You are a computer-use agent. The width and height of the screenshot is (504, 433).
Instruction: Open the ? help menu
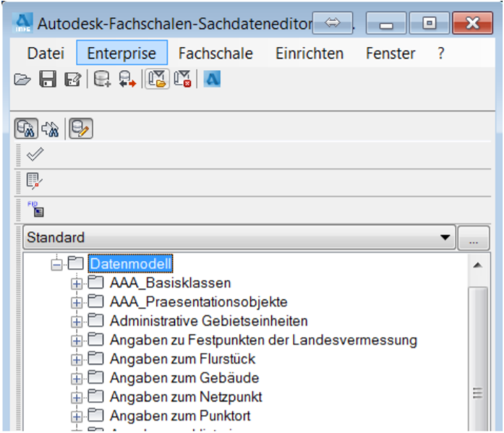441,53
